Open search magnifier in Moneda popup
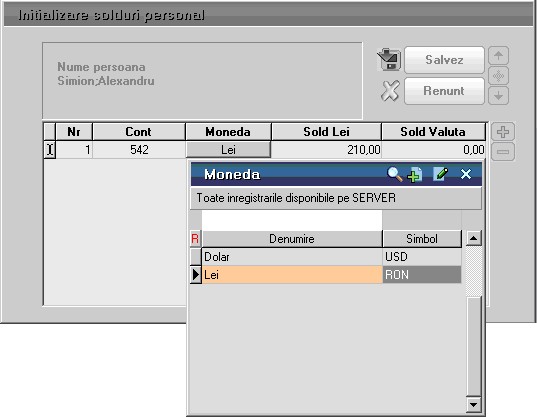The height and width of the screenshot is (417, 537). [x=394, y=174]
